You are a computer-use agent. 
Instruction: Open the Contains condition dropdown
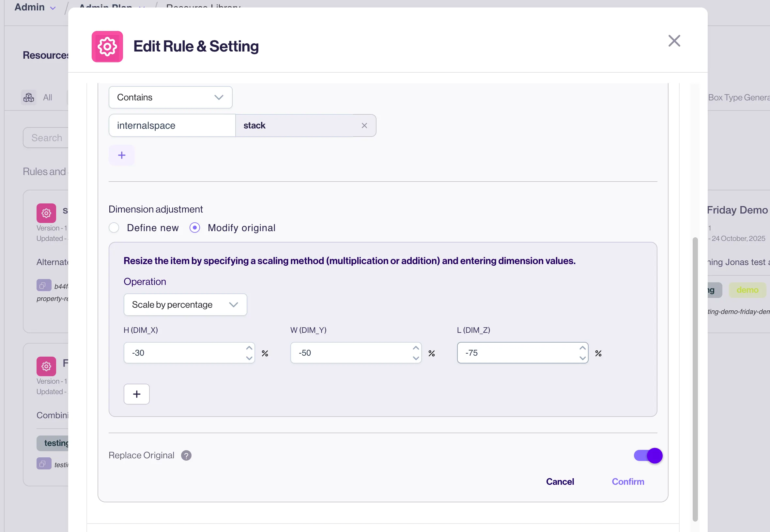[x=171, y=97]
